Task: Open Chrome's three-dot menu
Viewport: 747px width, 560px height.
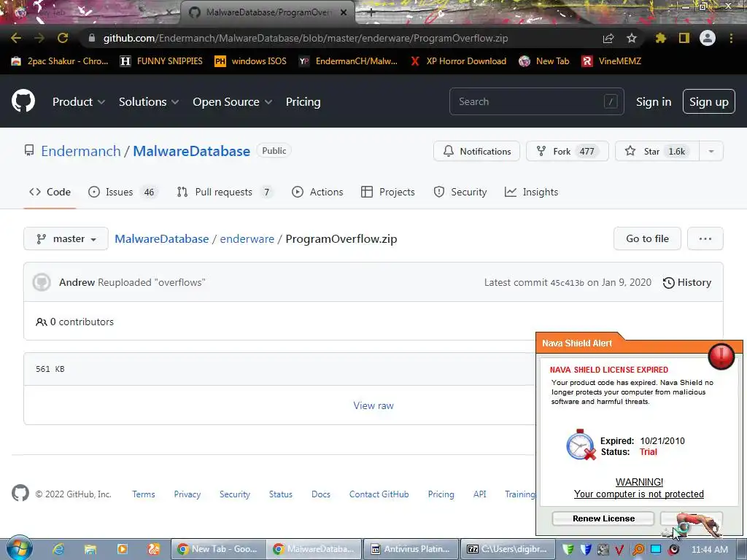Action: pyautogui.click(x=731, y=38)
